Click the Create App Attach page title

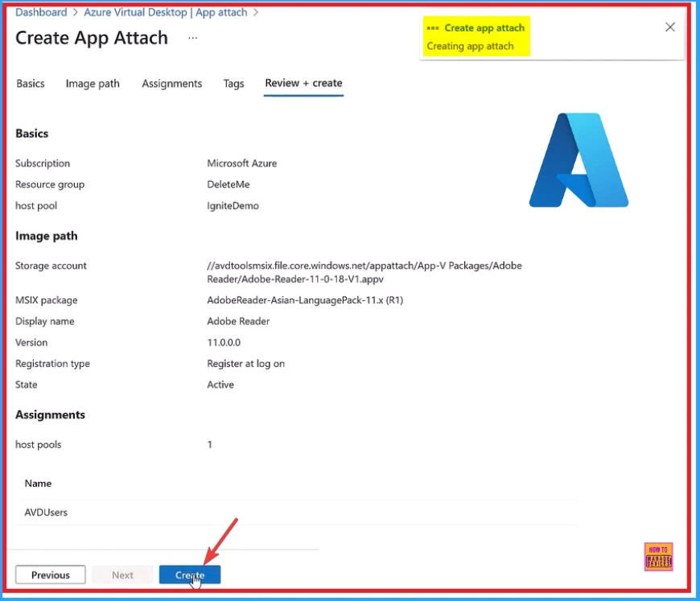[92, 38]
